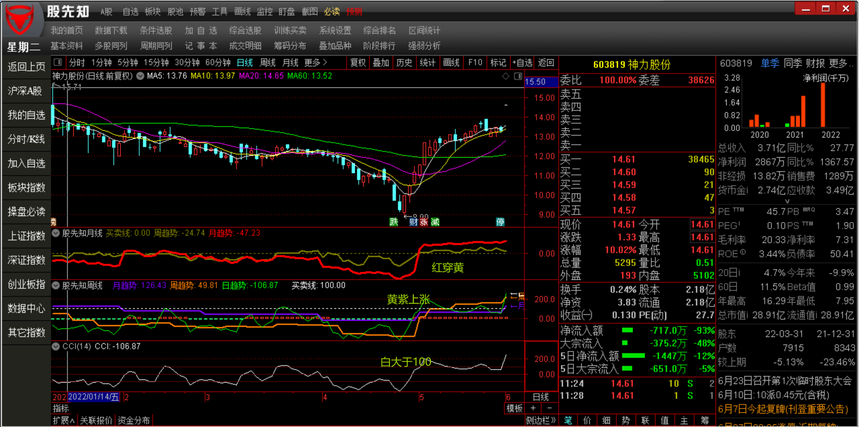Screen dimensions: 859x427
Task: Switch chart to 1分钟 period
Action: pyautogui.click(x=101, y=62)
